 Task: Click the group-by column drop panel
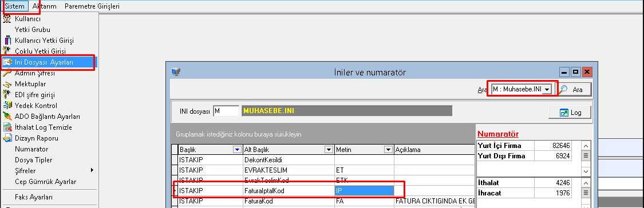tap(322, 134)
